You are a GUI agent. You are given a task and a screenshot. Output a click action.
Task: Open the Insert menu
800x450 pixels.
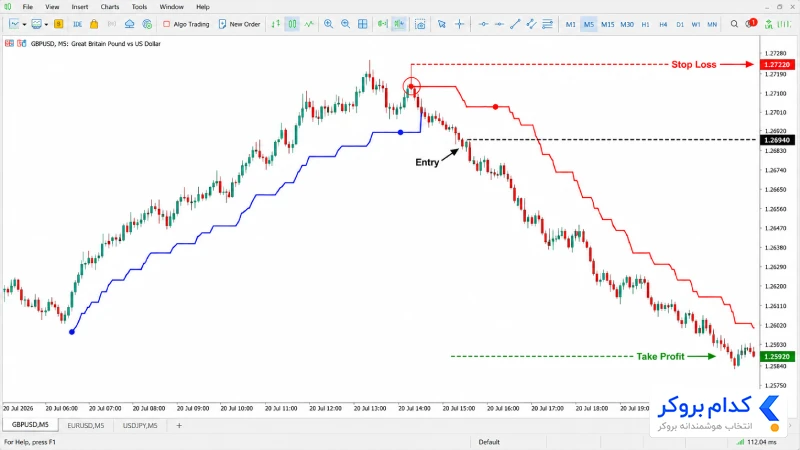tap(80, 7)
